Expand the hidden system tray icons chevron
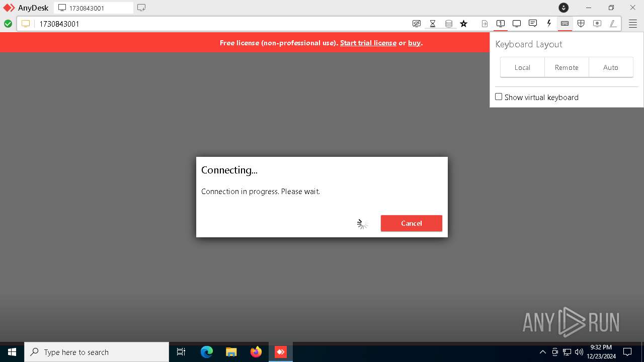This screenshot has height=362, width=644. pos(542,352)
